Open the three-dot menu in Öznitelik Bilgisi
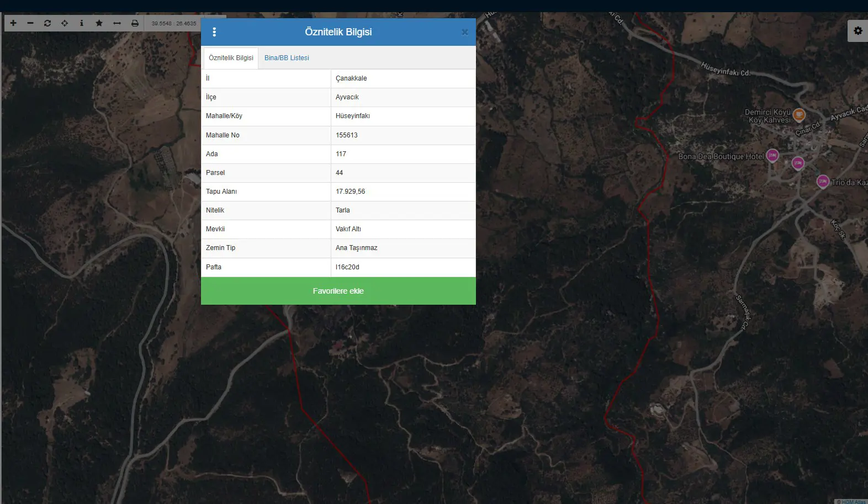868x504 pixels. 214,32
